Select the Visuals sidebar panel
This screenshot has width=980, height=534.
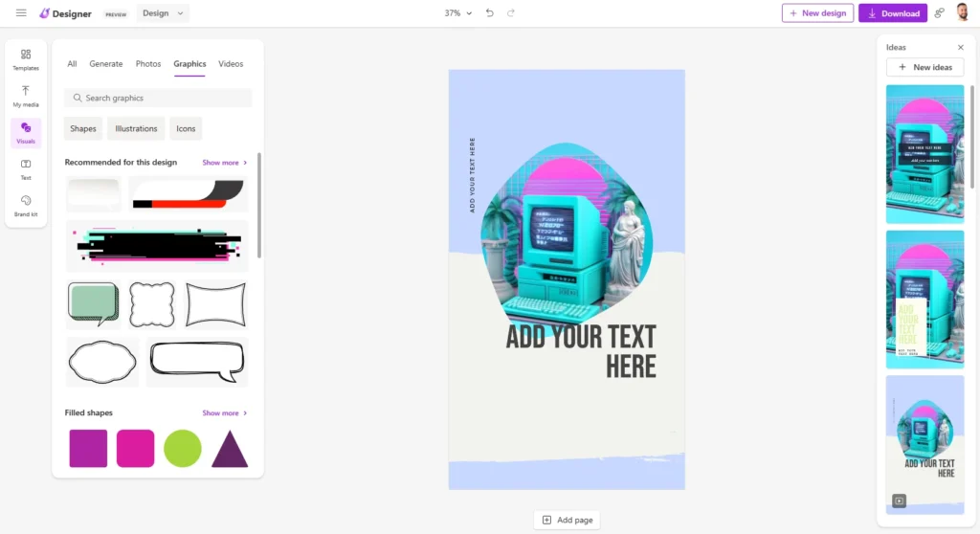coord(26,133)
